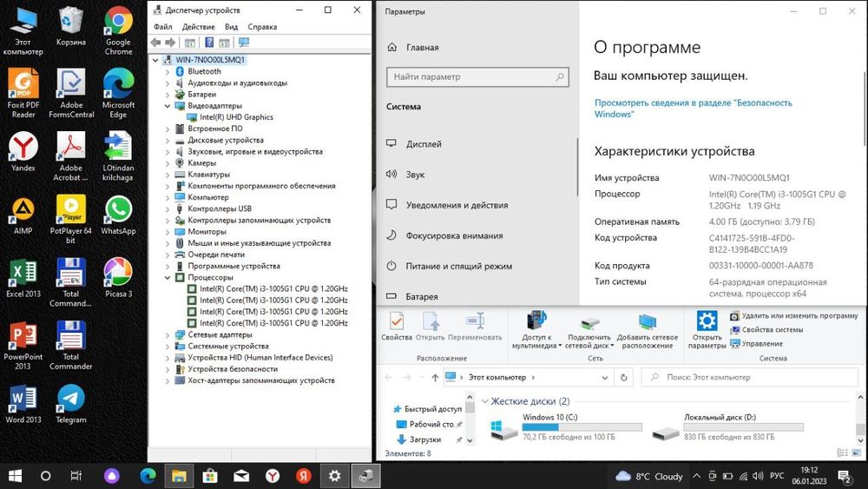Image resolution: width=868 pixels, height=489 pixels.
Task: Click Device Manager back arrow toolbar icon
Action: point(155,43)
